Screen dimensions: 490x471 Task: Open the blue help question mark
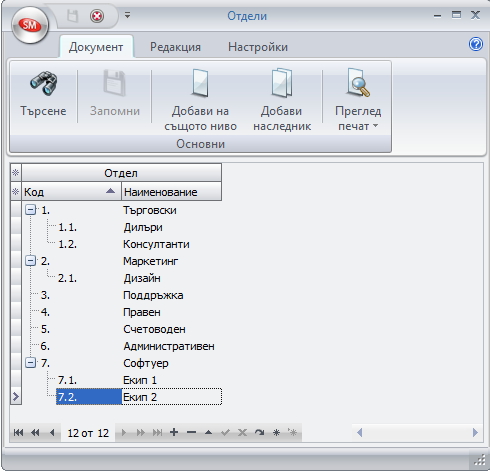pyautogui.click(x=476, y=44)
